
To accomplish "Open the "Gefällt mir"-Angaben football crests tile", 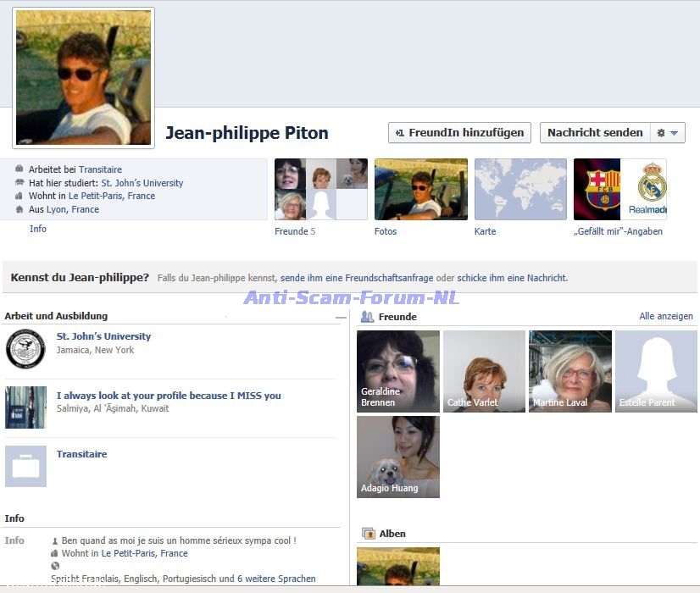I will [619, 189].
